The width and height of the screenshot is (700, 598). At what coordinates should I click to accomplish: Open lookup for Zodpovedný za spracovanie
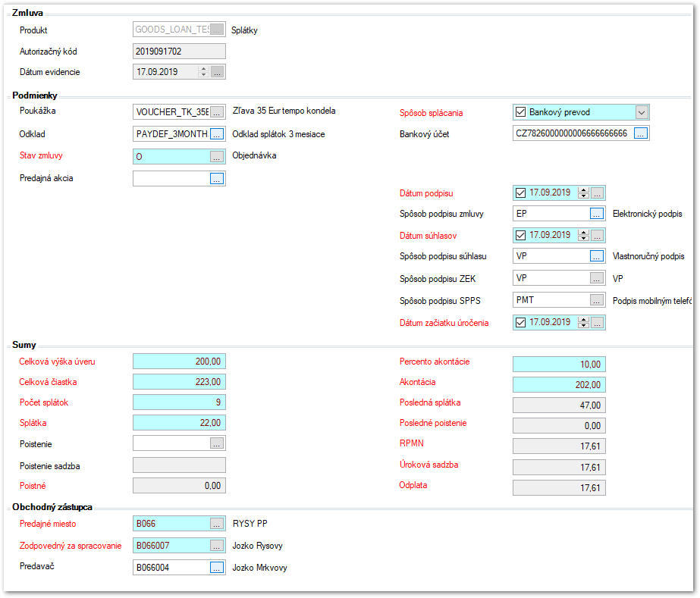217,546
